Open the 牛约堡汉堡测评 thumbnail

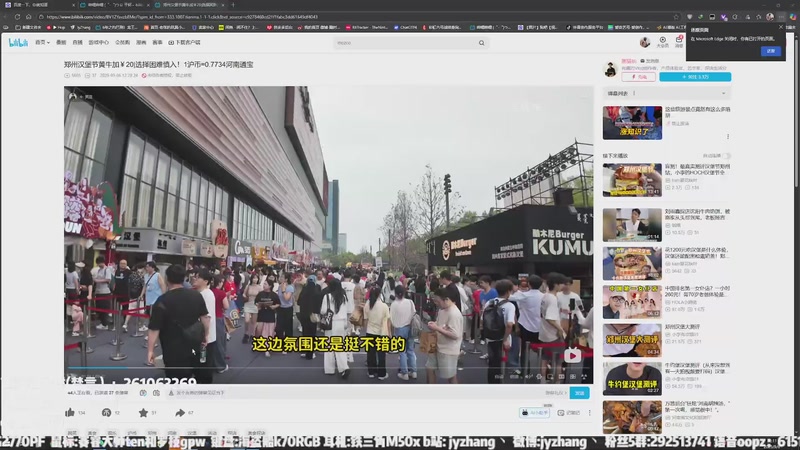click(x=632, y=379)
